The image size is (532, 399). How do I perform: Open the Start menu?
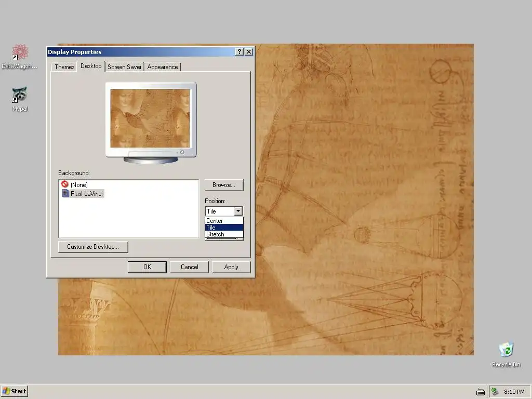point(14,391)
